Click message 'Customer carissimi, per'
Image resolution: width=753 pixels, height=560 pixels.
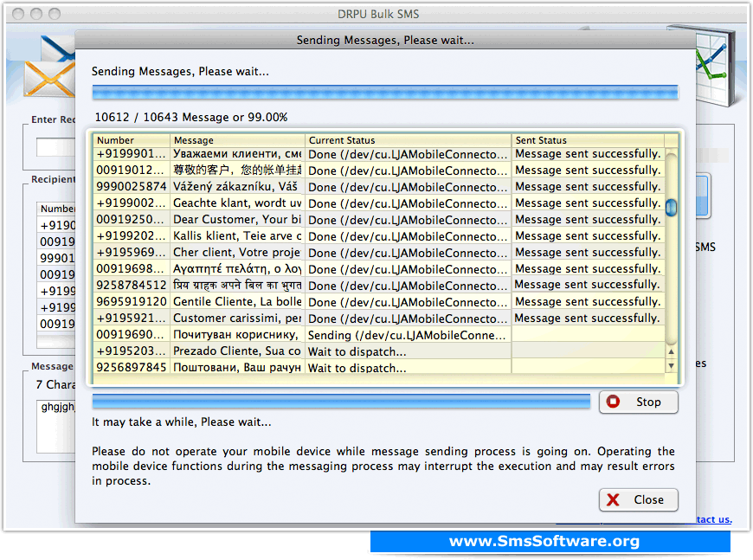point(237,318)
